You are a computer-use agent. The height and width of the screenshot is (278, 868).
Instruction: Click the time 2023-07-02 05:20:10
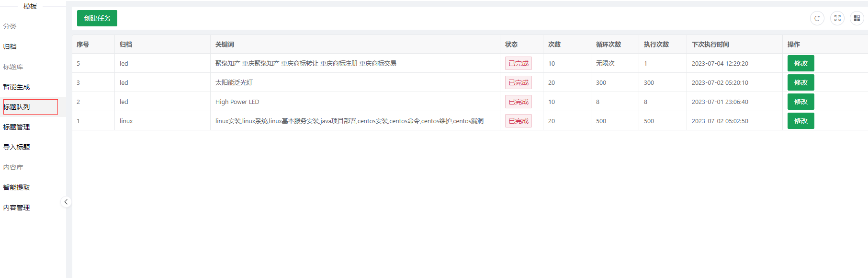click(x=720, y=82)
